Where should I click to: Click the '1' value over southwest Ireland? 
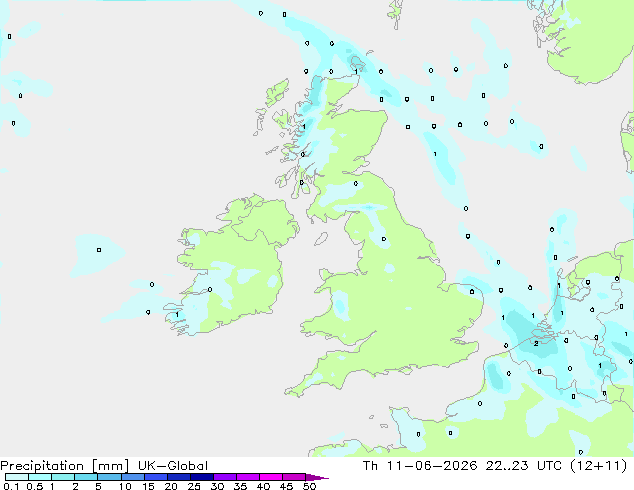(177, 315)
